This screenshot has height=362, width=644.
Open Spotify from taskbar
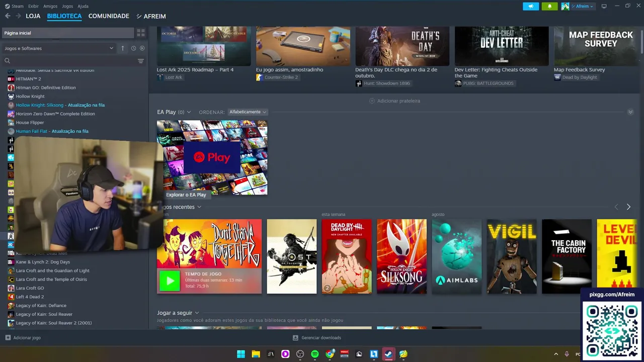(315, 354)
